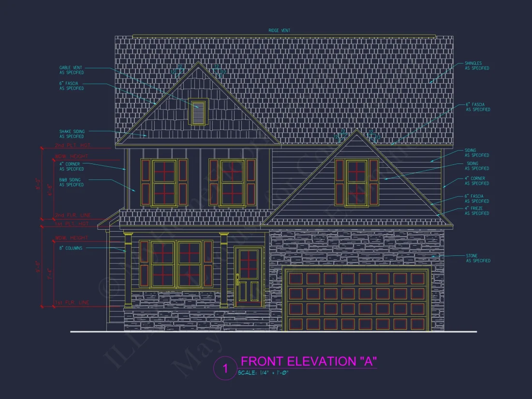Image resolution: width=532 pixels, height=399 pixels.
Task: Click the window in the right gable
Action: coord(357,182)
